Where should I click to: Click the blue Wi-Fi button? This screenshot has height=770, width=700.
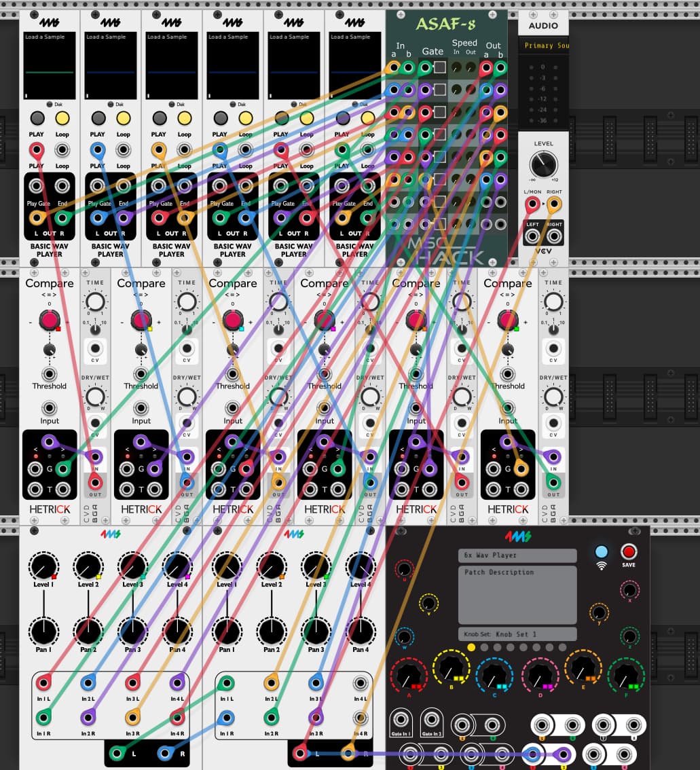point(601,551)
